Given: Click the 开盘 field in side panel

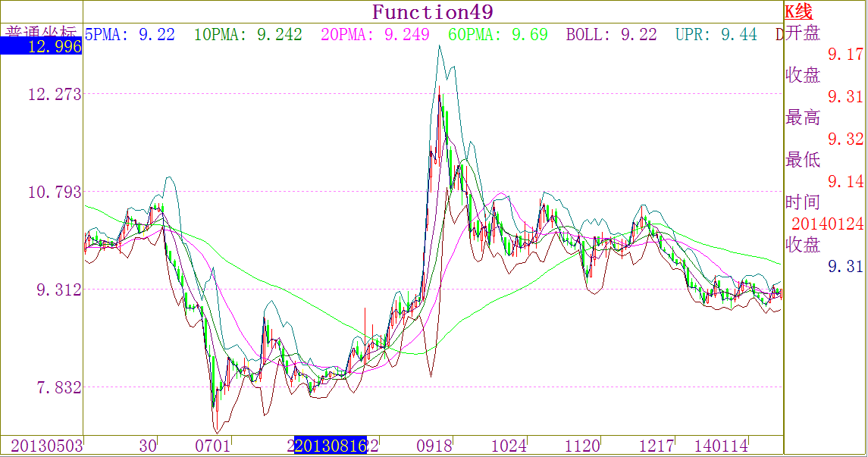Looking at the screenshot, I should coord(803,33).
